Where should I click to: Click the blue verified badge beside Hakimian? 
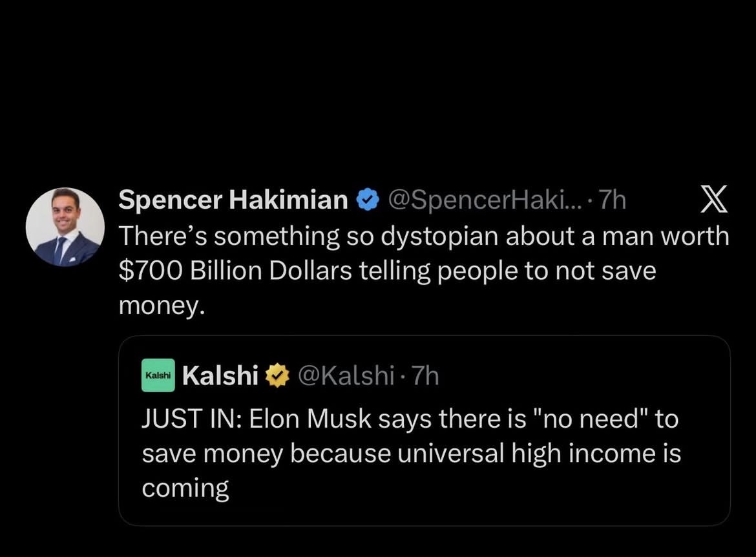(368, 201)
